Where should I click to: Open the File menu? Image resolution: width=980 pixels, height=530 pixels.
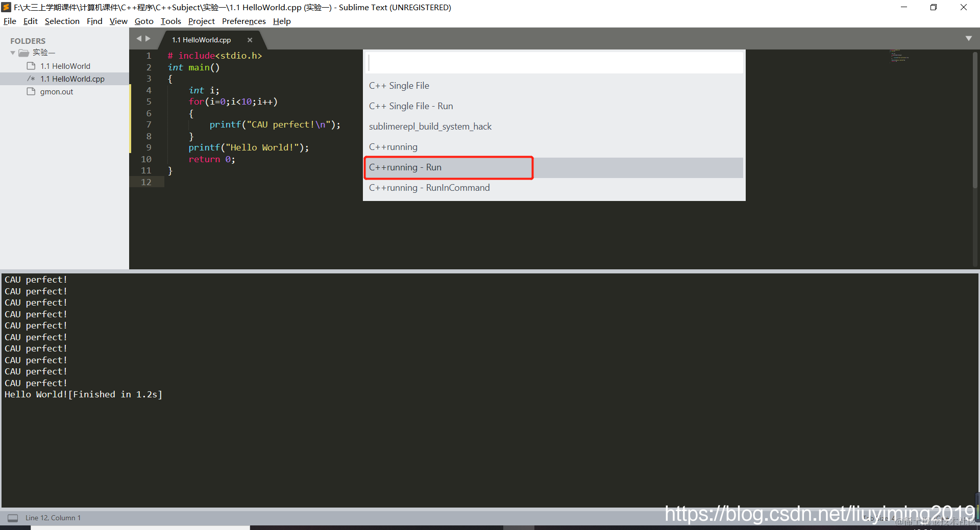coord(10,21)
